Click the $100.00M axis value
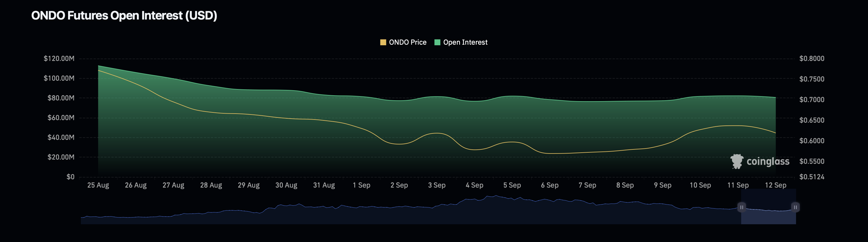This screenshot has height=242, width=868. 59,78
